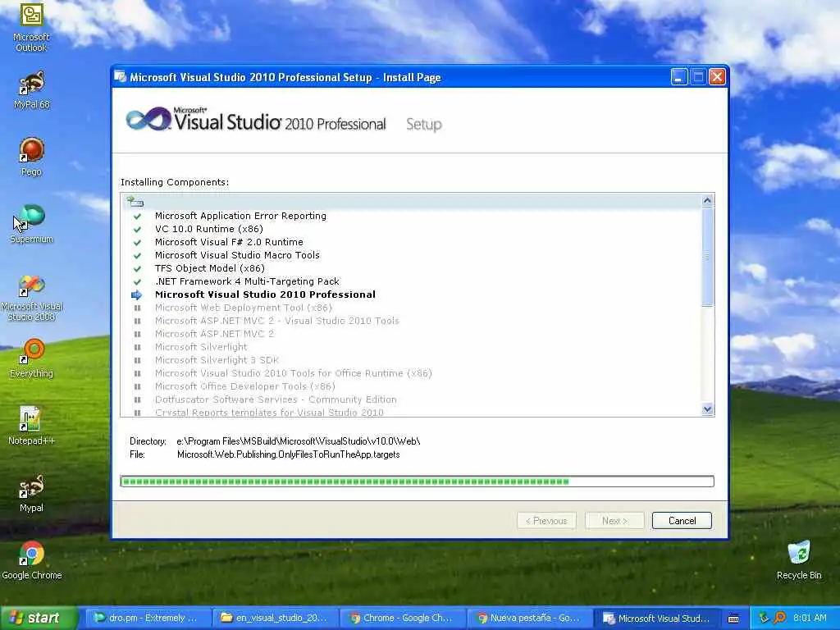Click Microsoft Office Developer Tools (x86) entry
Image resolution: width=840 pixels, height=630 pixels.
click(244, 386)
